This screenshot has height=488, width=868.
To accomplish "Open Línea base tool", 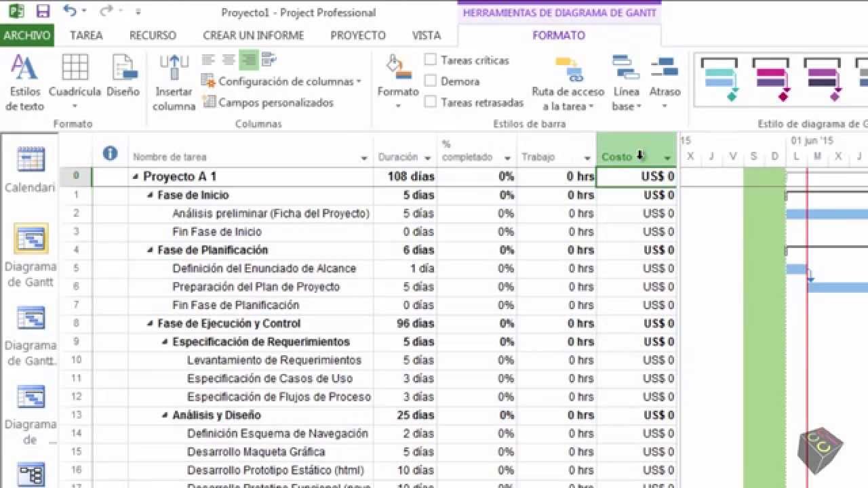I will pyautogui.click(x=626, y=83).
